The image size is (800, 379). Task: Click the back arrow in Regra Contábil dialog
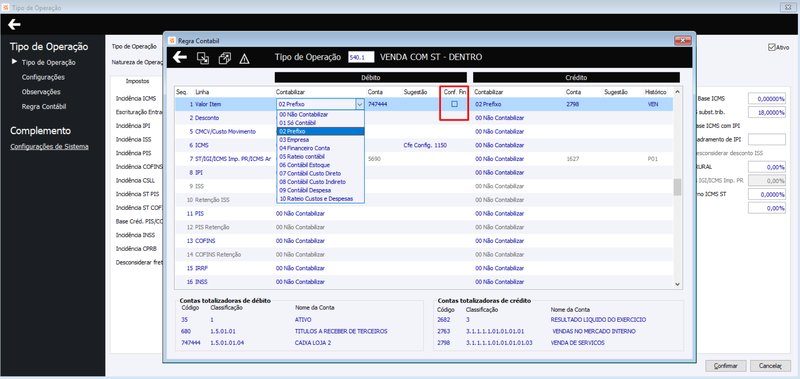[x=180, y=57]
